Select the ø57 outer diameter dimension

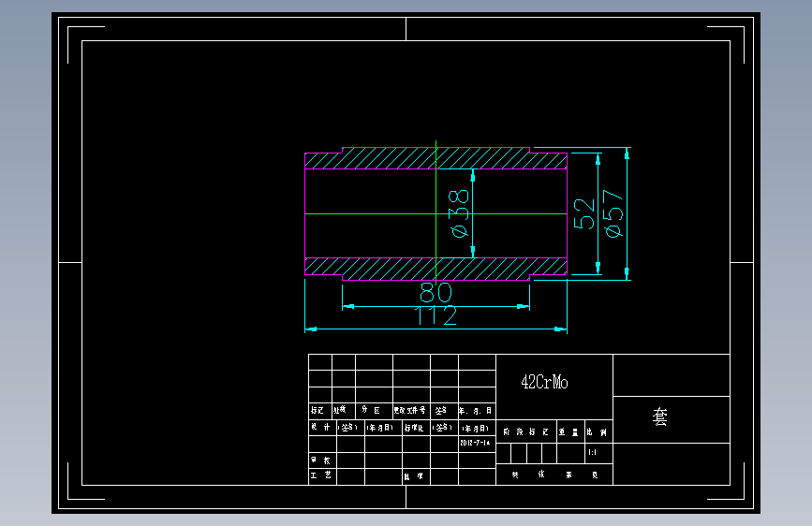pos(613,213)
